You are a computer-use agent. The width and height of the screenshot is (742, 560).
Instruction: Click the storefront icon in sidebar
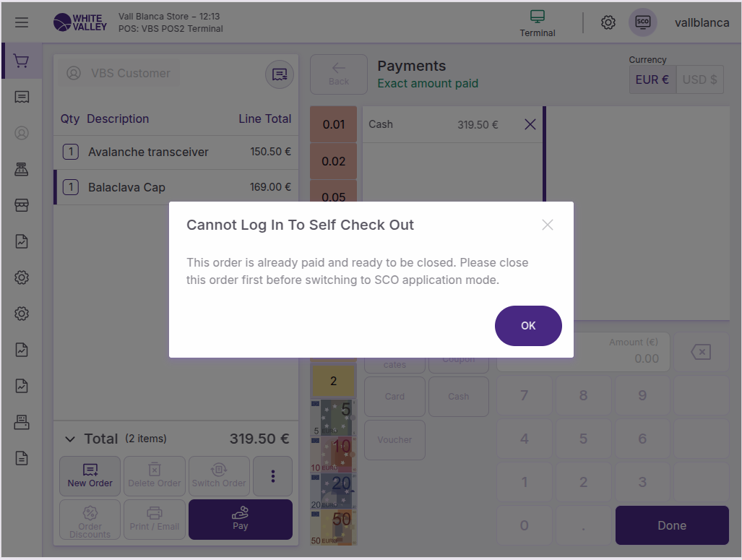(x=22, y=205)
